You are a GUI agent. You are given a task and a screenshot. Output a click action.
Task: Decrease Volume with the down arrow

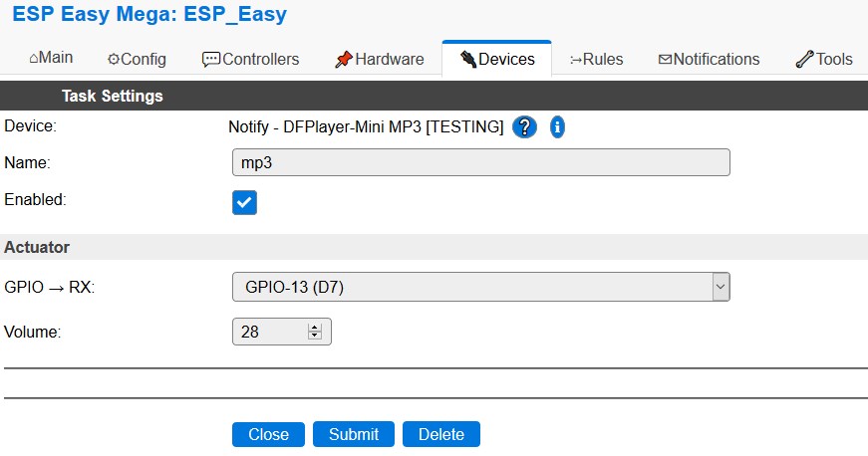[315, 336]
